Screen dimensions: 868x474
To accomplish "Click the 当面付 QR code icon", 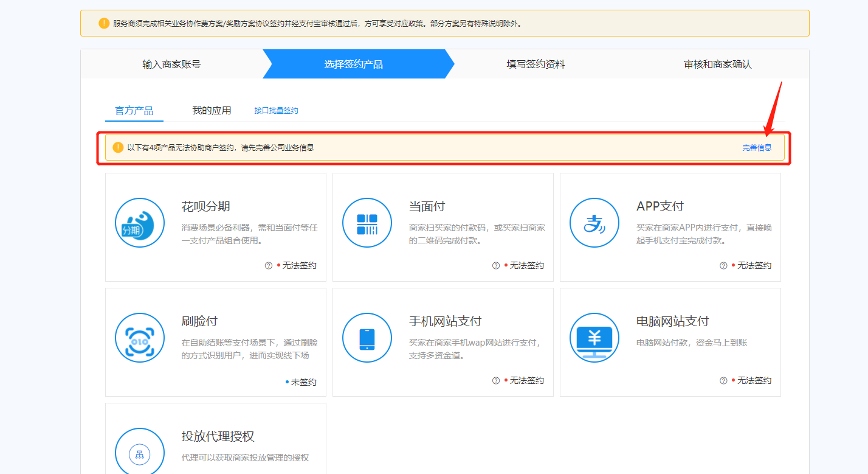I will (x=367, y=223).
